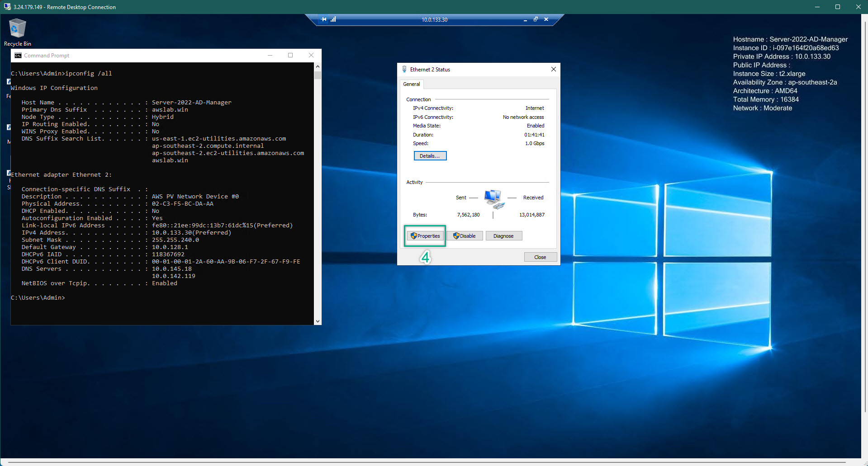Click Instance Size t2.xlarge desktop text
This screenshot has height=466, width=868.
point(769,74)
